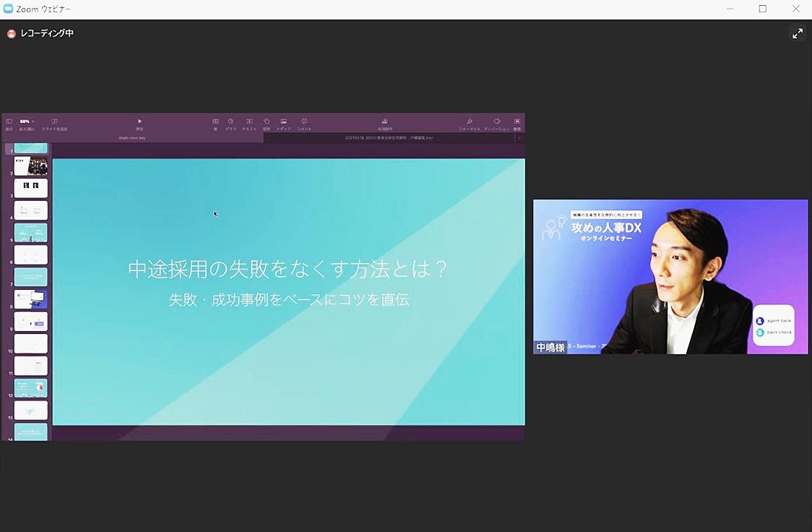
Task: Insert a table with the 表 icon
Action: tap(215, 121)
